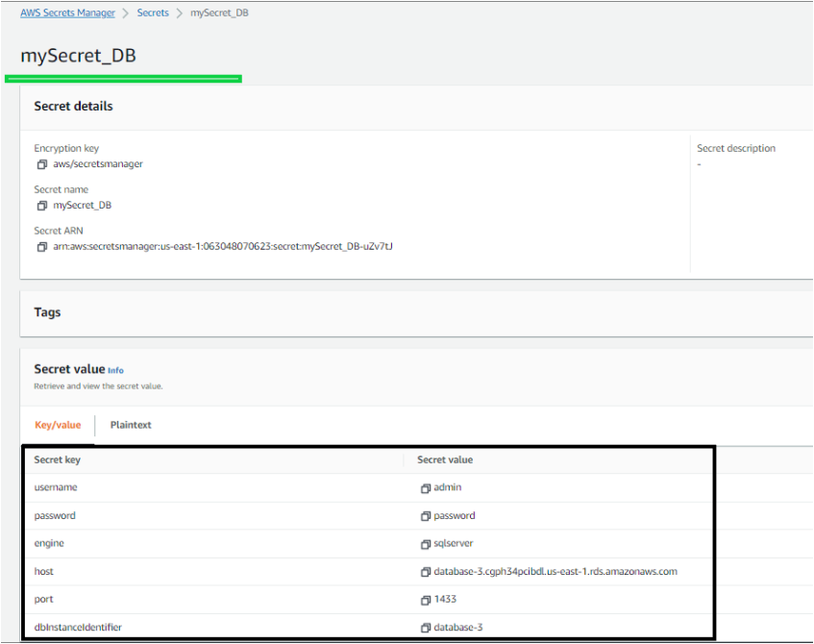
Task: Copy the admin username value
Action: coord(423,487)
